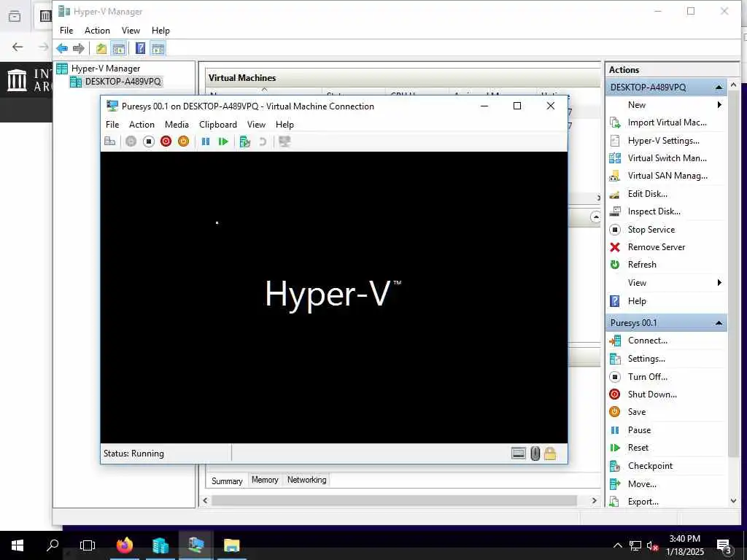Screen dimensions: 747x560
Task: Click the Help question-mark toolbar icon
Action: [x=141, y=48]
